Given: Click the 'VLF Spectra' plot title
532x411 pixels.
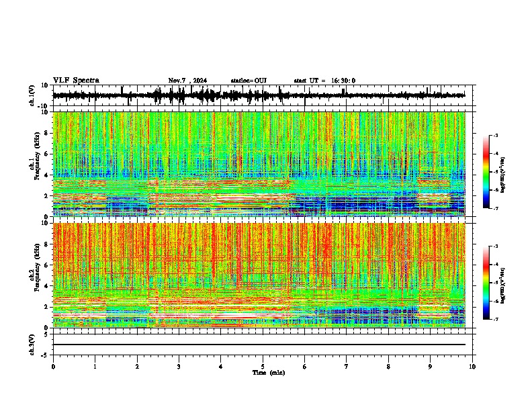Looking at the screenshot, I should pos(76,81).
